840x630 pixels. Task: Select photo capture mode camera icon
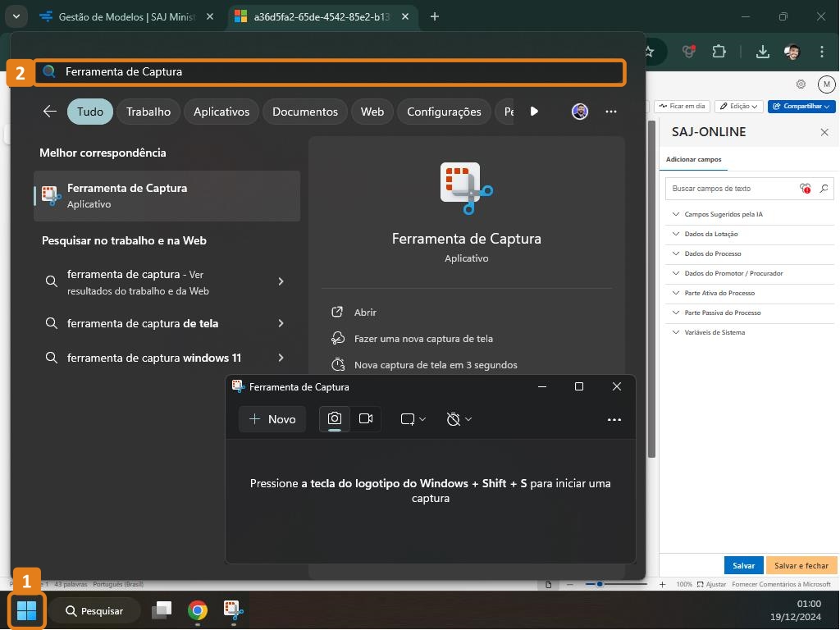click(335, 418)
